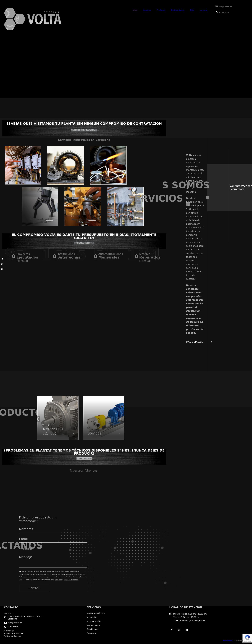The width and height of the screenshot is (252, 644).
Task: Click SOLICITA PRESUPUESTO button
Action: (84, 243)
